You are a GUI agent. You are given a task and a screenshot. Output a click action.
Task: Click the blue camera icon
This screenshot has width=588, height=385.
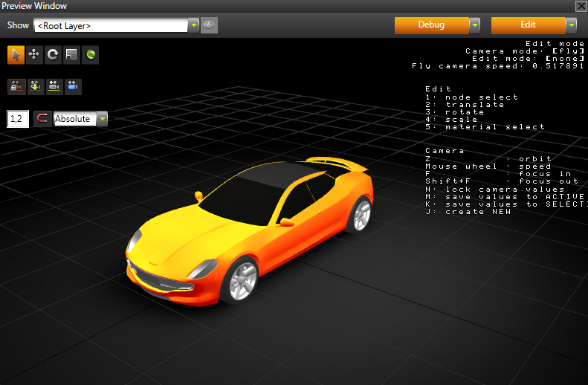point(72,86)
